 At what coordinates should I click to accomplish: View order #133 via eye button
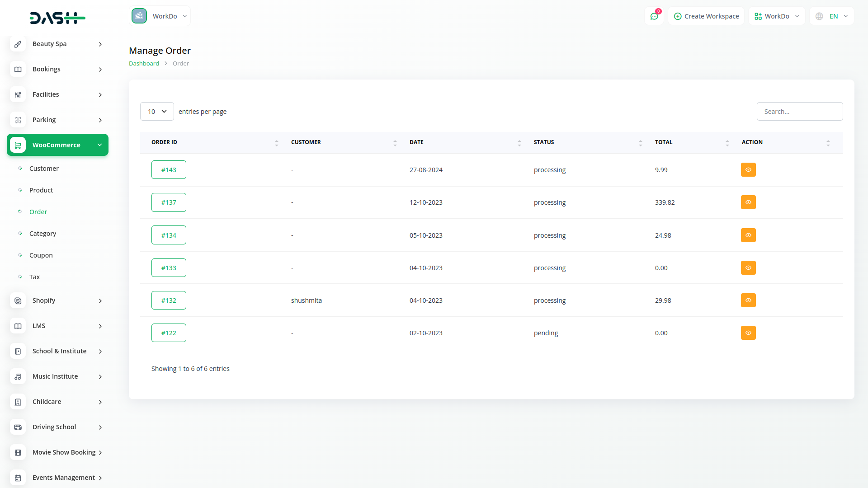click(x=748, y=267)
